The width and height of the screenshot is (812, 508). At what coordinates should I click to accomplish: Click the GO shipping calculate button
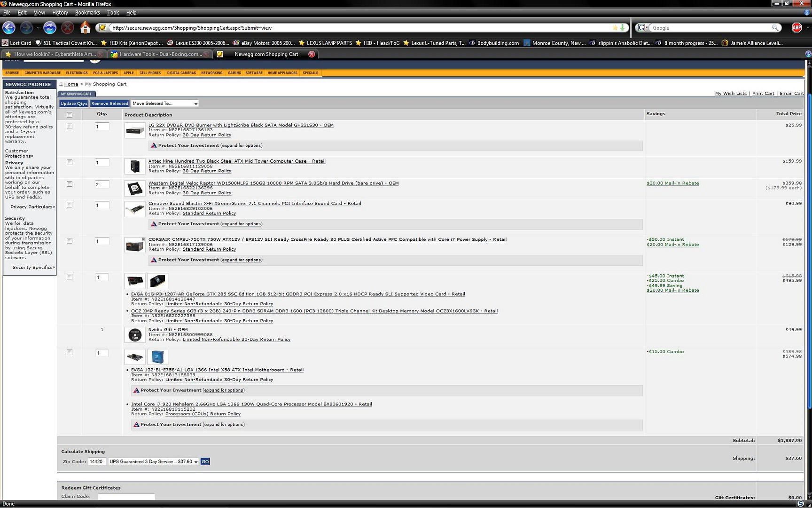tap(205, 462)
